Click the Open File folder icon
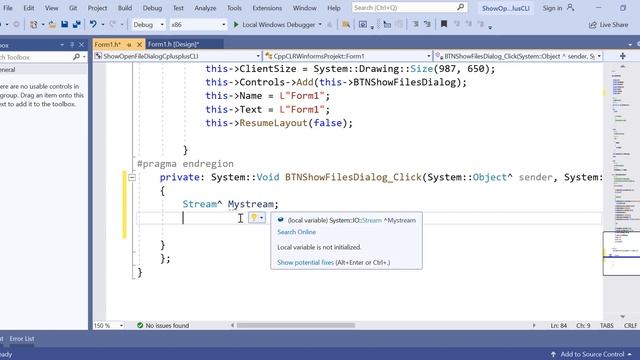The height and width of the screenshot is (360, 640). tap(52, 24)
